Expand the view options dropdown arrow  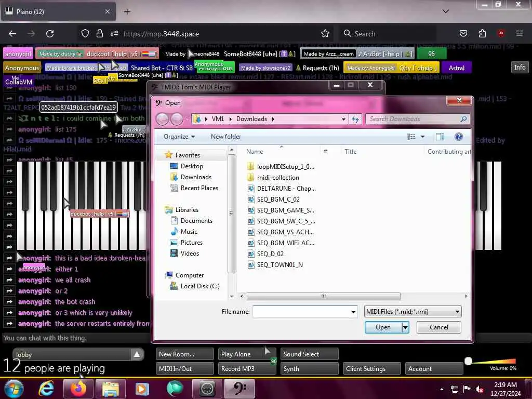click(422, 137)
